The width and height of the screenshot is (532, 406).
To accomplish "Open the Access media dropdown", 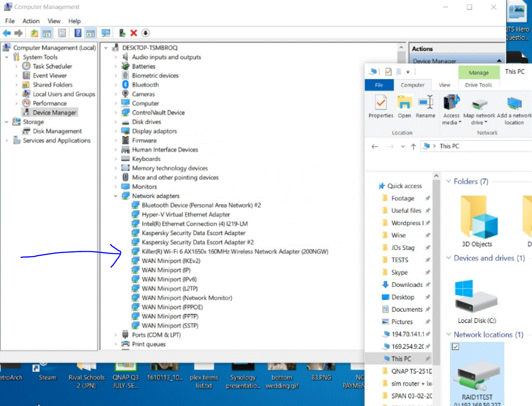I will (451, 110).
